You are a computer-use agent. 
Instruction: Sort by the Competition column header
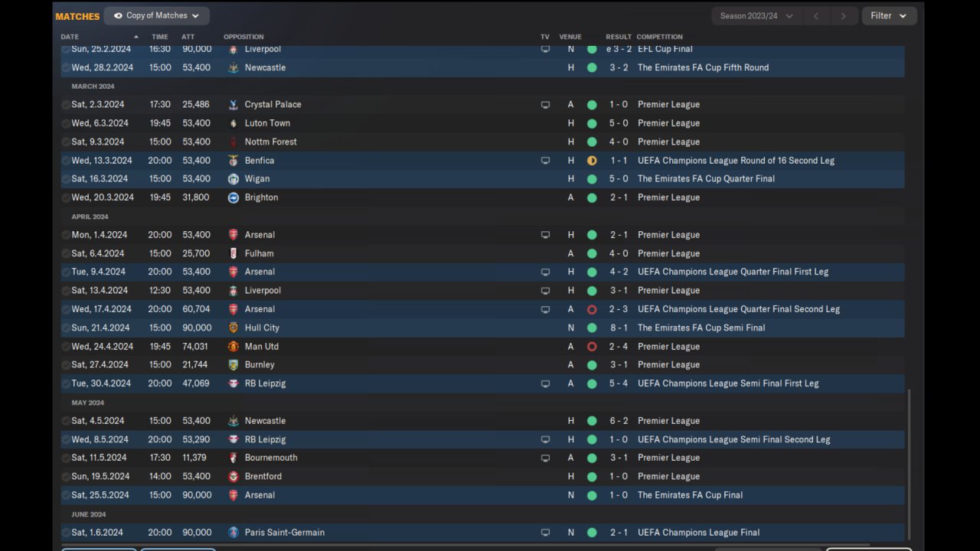(659, 37)
